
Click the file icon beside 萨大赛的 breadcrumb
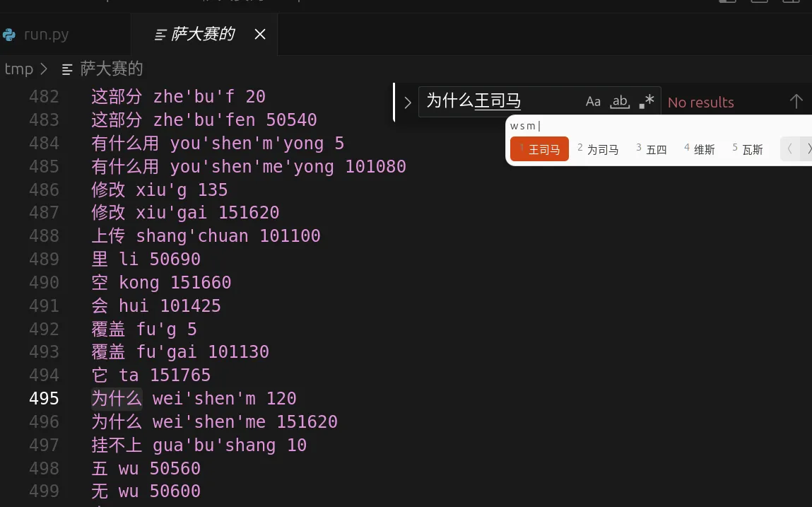(x=66, y=69)
